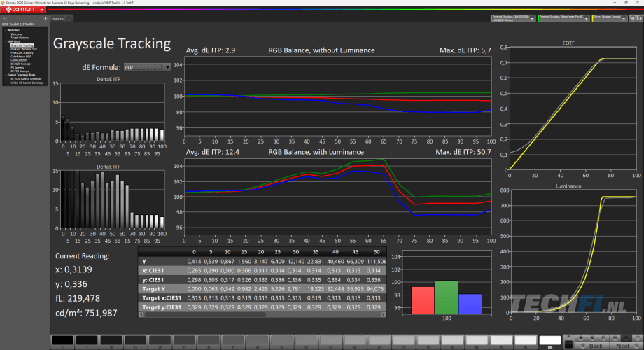The height and width of the screenshot is (350, 644).
Task: Click the infinity loop read icon
Action: click(615, 338)
